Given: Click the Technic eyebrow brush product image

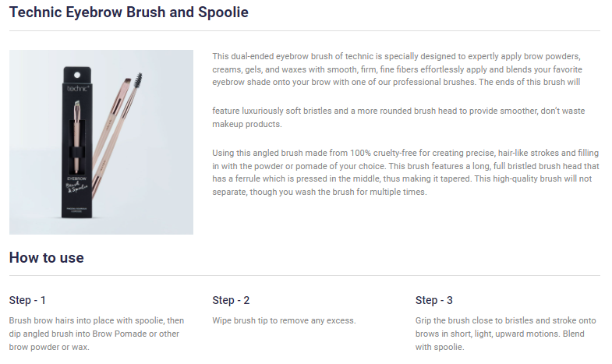Looking at the screenshot, I should (x=101, y=142).
